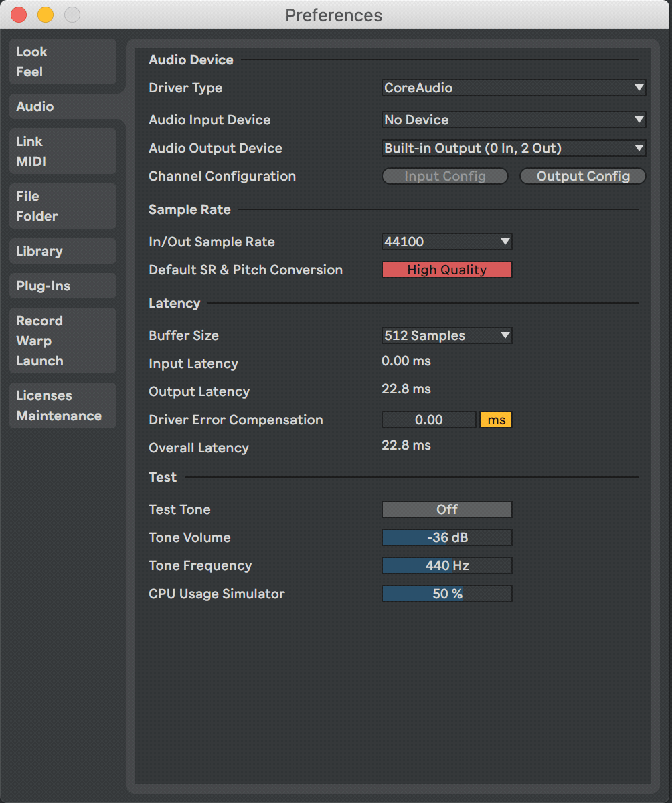Open the Audio Output Device dropdown
The height and width of the screenshot is (803, 672).
513,148
